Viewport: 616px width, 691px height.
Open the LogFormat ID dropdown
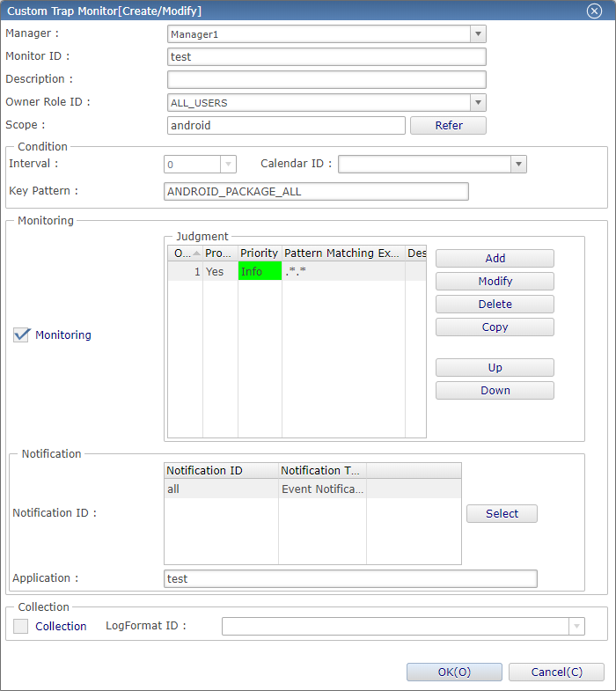576,626
